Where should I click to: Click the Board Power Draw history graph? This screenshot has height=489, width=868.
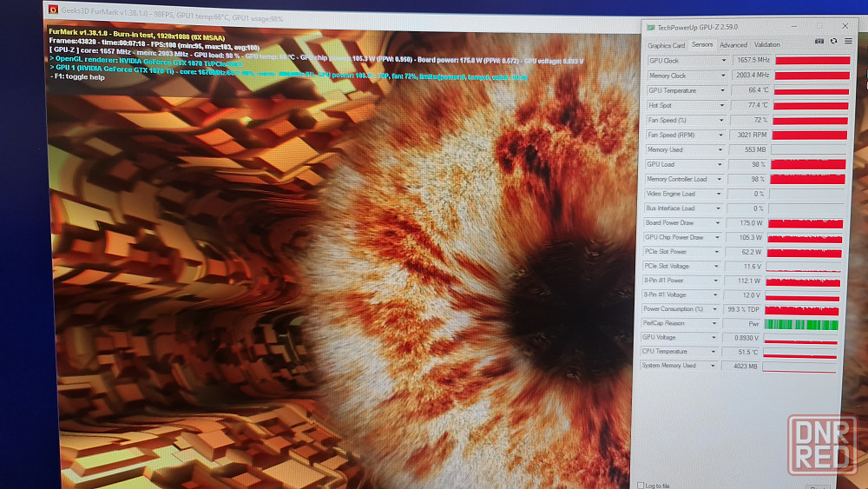(806, 223)
